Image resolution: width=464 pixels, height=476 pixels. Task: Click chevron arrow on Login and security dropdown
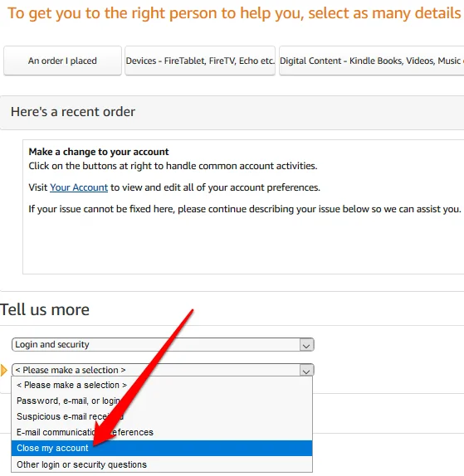pos(306,345)
